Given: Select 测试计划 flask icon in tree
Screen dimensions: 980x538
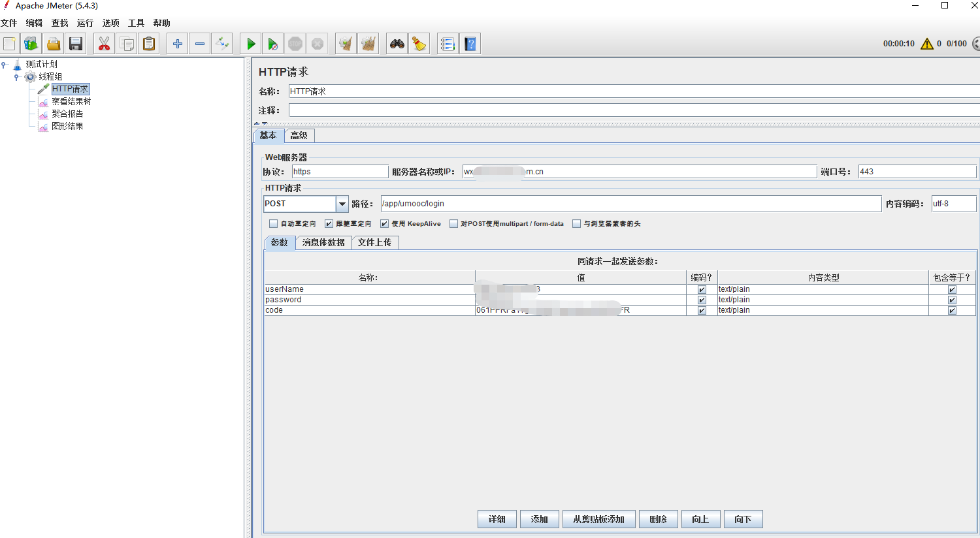Looking at the screenshot, I should click(x=18, y=64).
